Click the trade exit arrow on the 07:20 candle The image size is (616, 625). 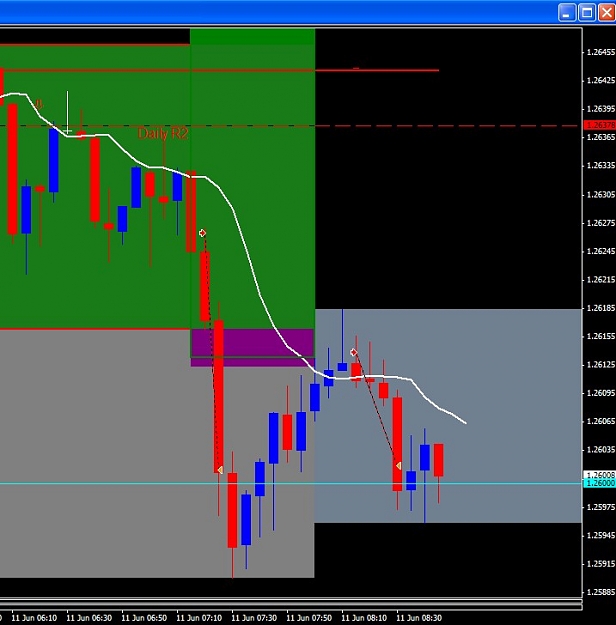pyautogui.click(x=220, y=470)
